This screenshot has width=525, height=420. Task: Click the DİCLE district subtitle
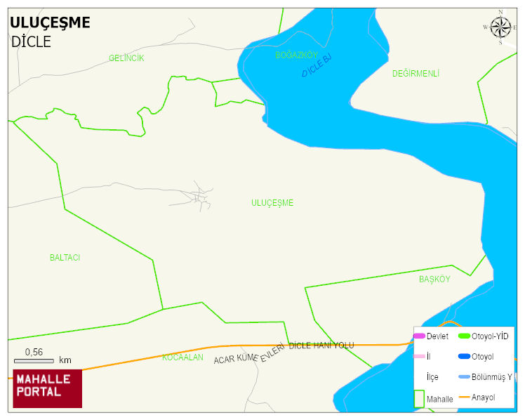(31, 41)
